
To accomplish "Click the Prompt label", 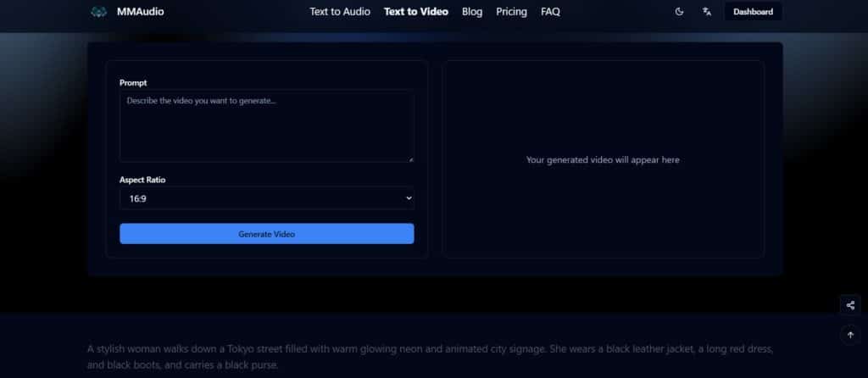I will pyautogui.click(x=133, y=83).
